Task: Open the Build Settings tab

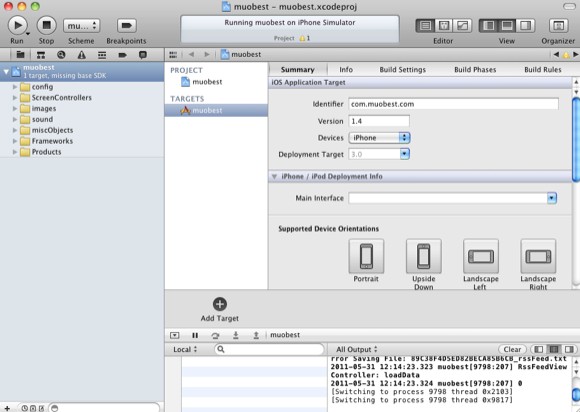Action: click(402, 70)
